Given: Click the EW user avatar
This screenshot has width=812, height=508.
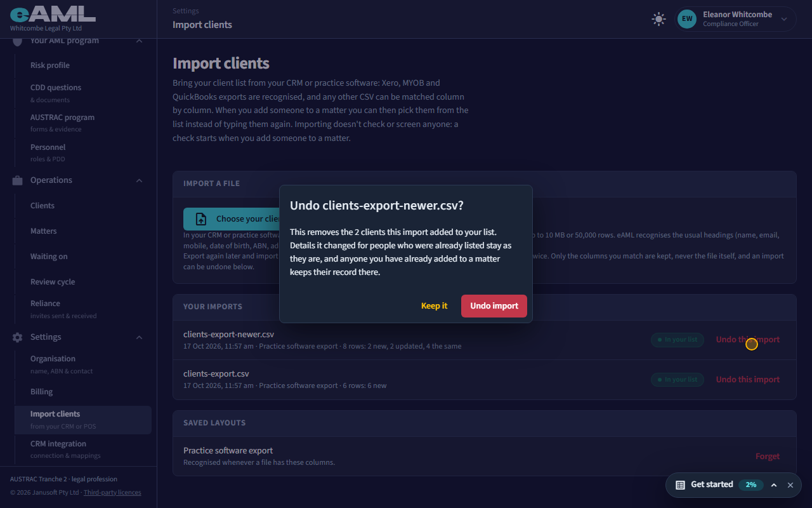Looking at the screenshot, I should point(687,19).
